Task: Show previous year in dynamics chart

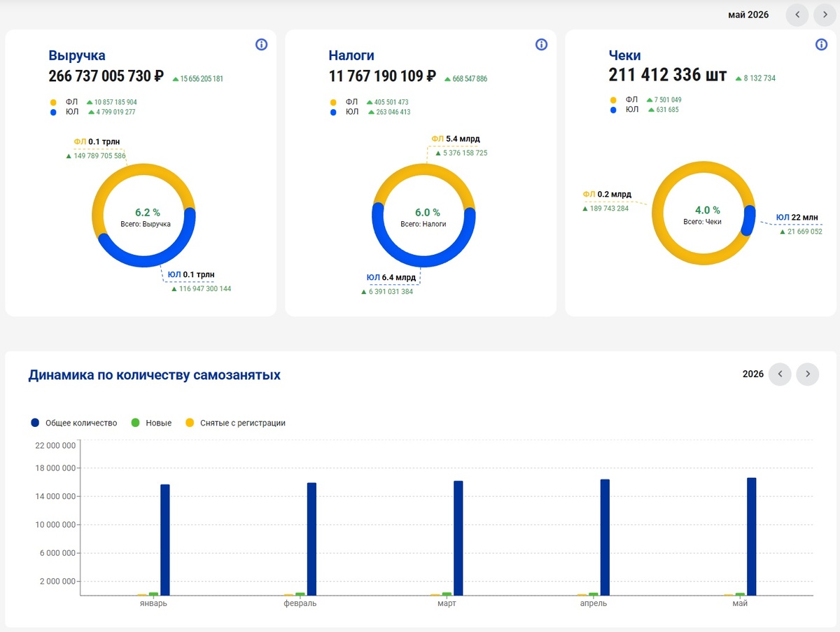Action: point(780,374)
